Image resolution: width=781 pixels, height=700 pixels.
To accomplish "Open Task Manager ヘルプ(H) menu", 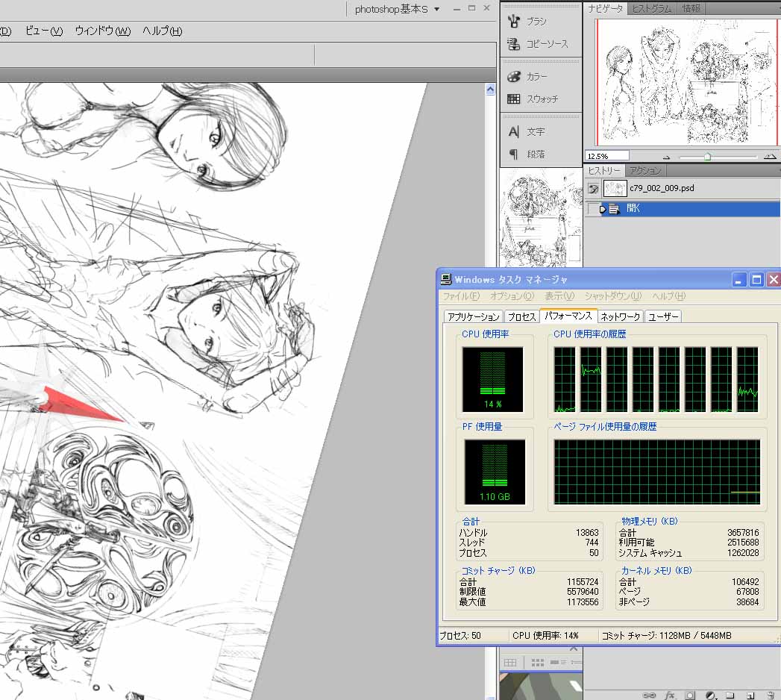I will tap(668, 296).
